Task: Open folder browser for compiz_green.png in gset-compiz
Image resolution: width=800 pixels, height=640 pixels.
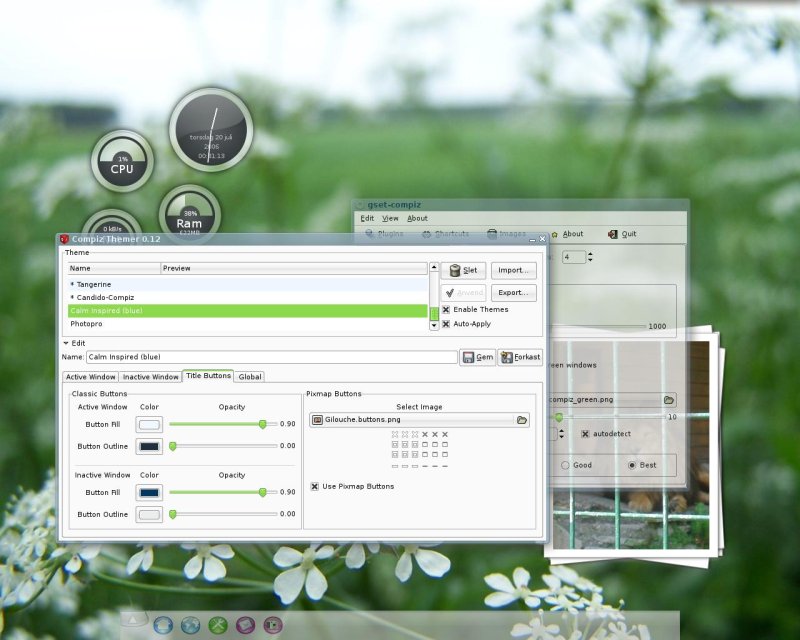Action: coord(668,400)
